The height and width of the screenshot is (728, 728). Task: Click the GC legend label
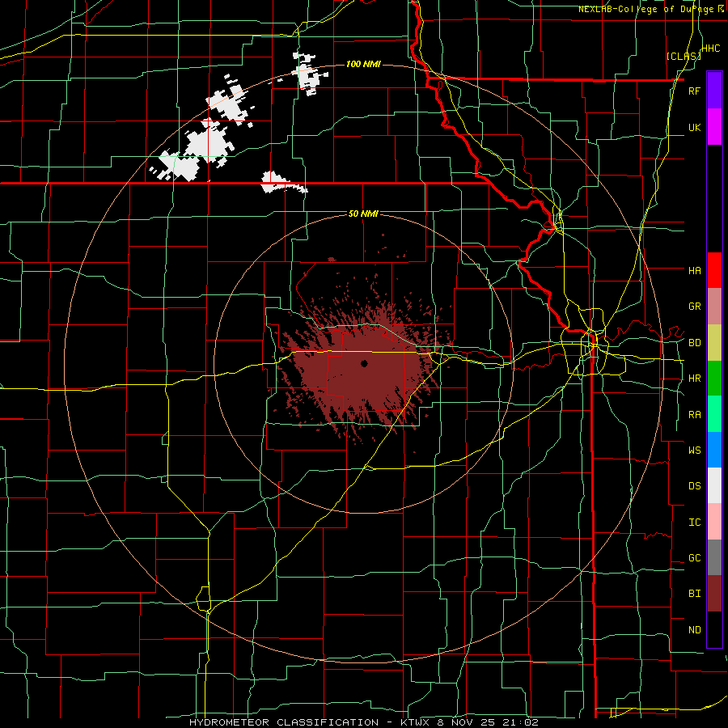(x=694, y=558)
